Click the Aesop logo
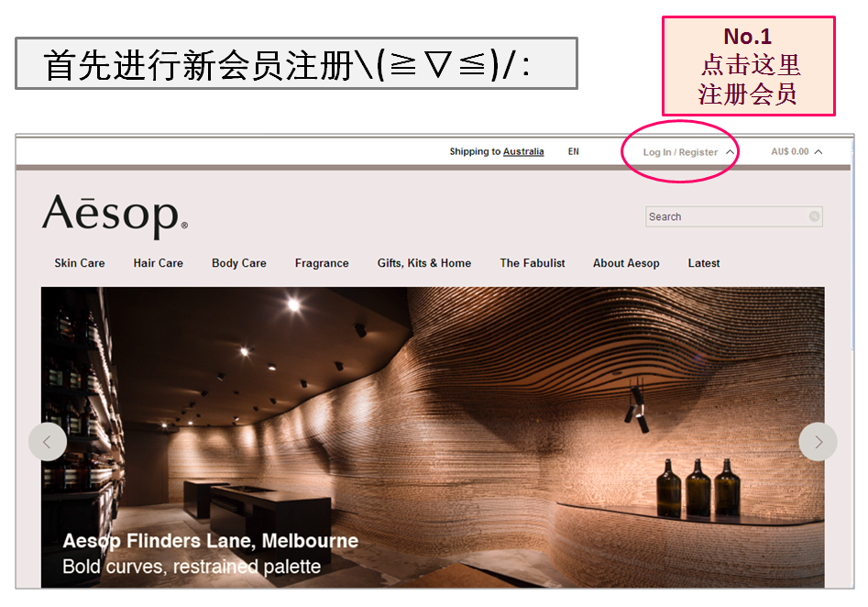Viewport: 868px width, 607px height. coord(115,215)
